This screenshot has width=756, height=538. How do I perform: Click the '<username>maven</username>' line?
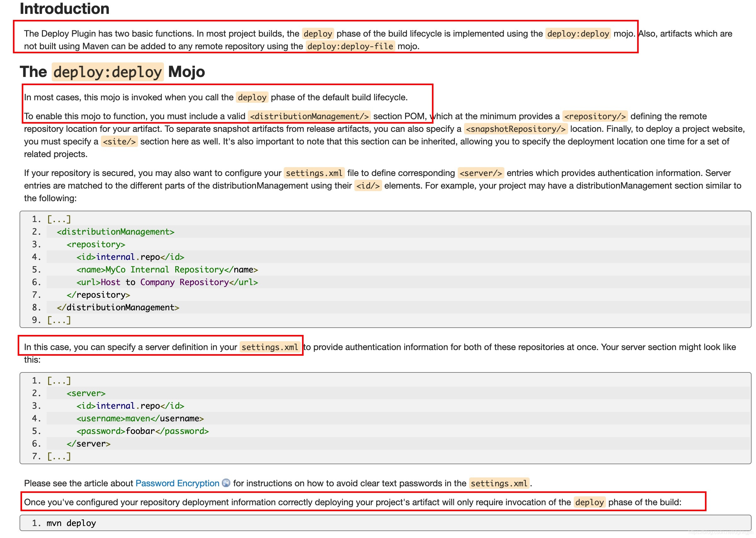(140, 418)
